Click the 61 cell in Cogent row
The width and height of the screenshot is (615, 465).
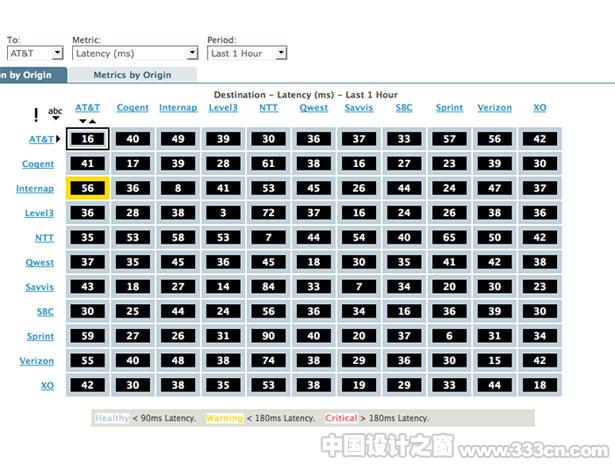coord(268,163)
